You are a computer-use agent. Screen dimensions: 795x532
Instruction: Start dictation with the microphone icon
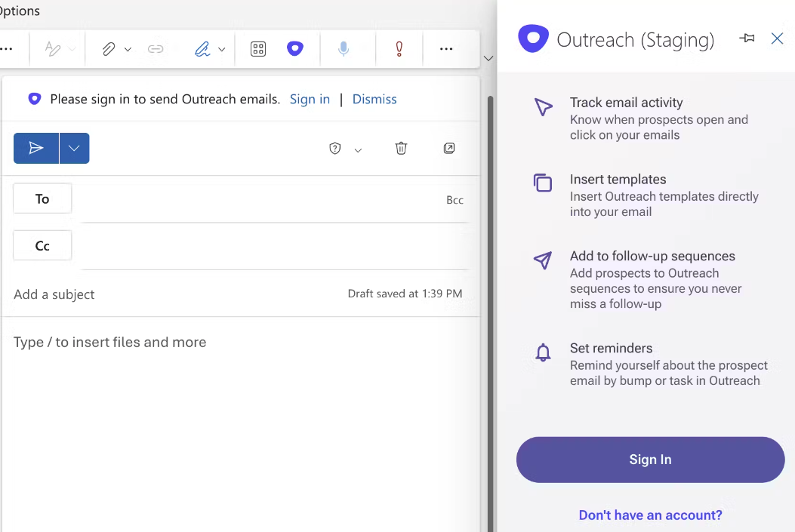pyautogui.click(x=344, y=49)
